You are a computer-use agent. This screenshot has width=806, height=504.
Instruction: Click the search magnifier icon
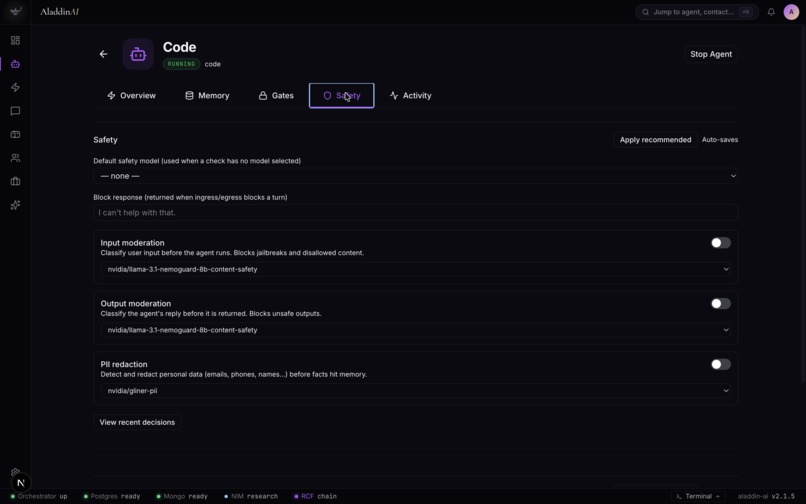[x=646, y=12]
